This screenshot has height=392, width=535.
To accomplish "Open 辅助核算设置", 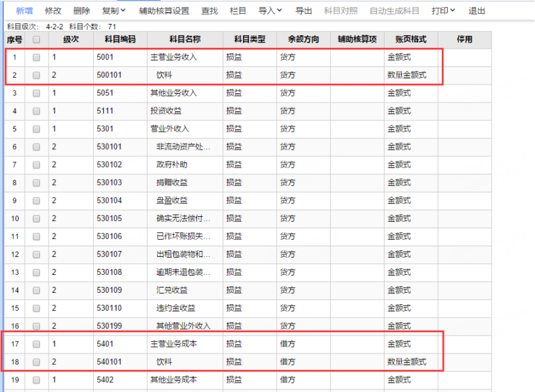I will point(164,11).
